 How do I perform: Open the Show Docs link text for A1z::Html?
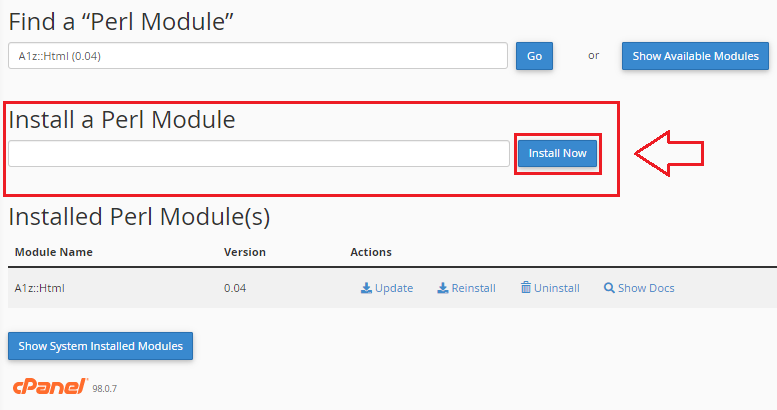click(x=646, y=288)
